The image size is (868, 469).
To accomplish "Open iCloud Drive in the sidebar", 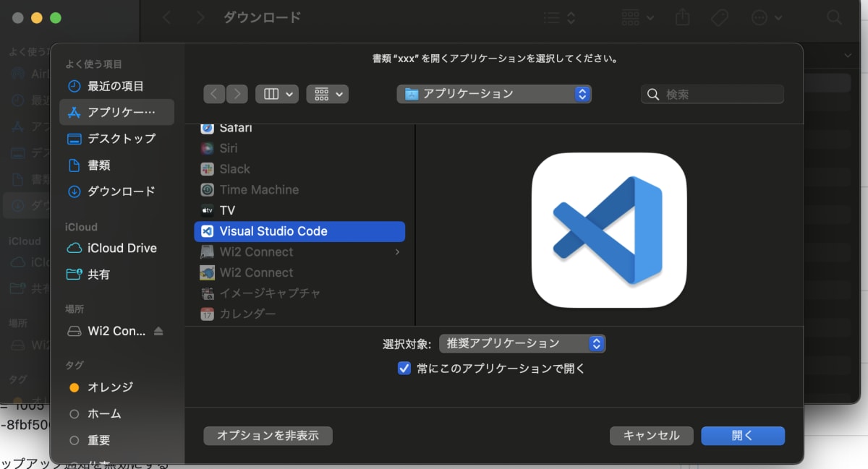I will click(116, 248).
